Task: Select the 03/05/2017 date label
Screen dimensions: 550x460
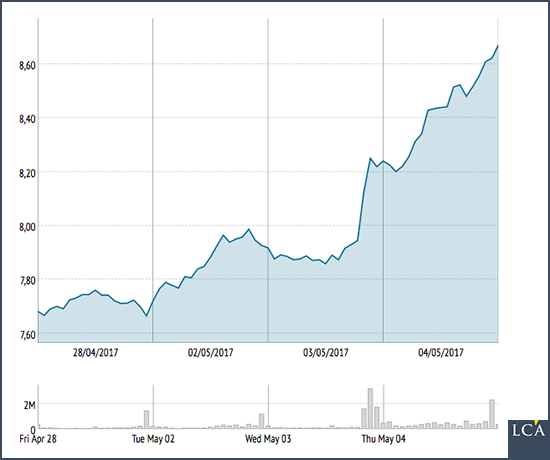Action: [326, 352]
